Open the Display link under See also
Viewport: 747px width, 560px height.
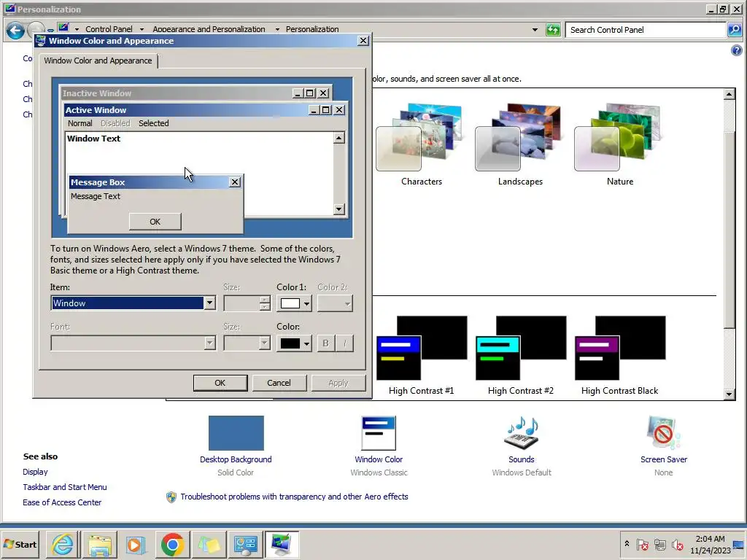click(x=35, y=472)
